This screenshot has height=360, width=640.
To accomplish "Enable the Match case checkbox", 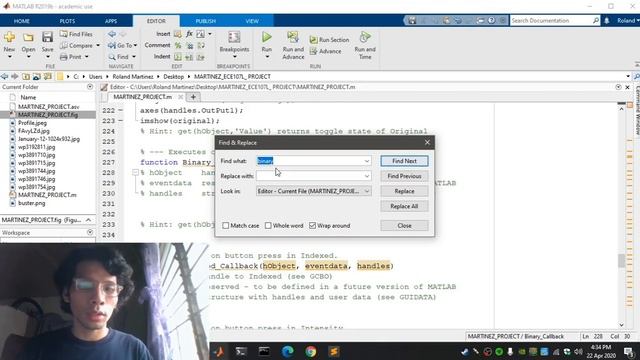I will coord(226,226).
